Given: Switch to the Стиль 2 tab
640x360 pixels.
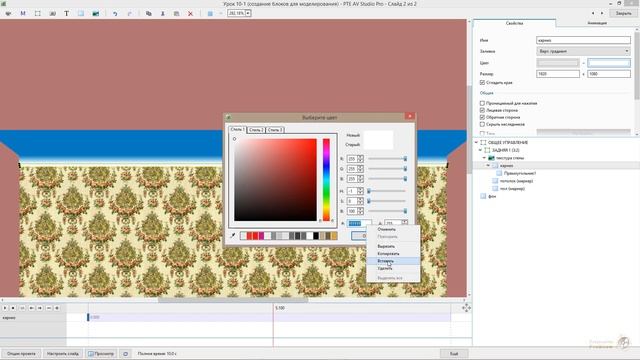Looking at the screenshot, I should [256, 130].
